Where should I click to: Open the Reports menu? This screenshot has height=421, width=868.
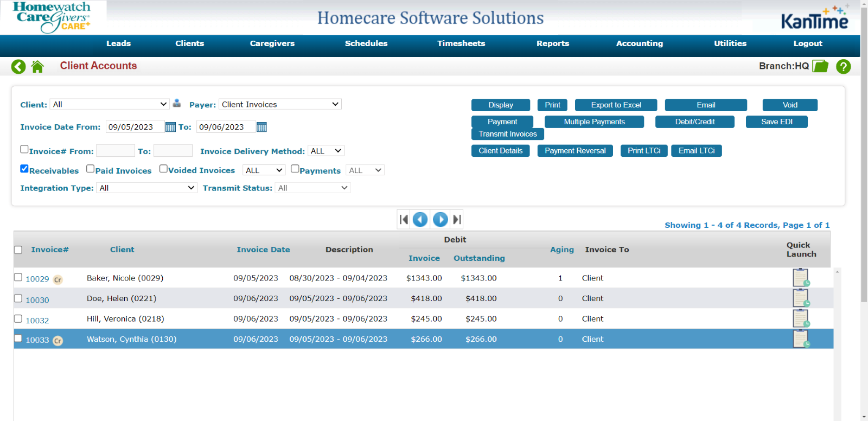(x=553, y=43)
